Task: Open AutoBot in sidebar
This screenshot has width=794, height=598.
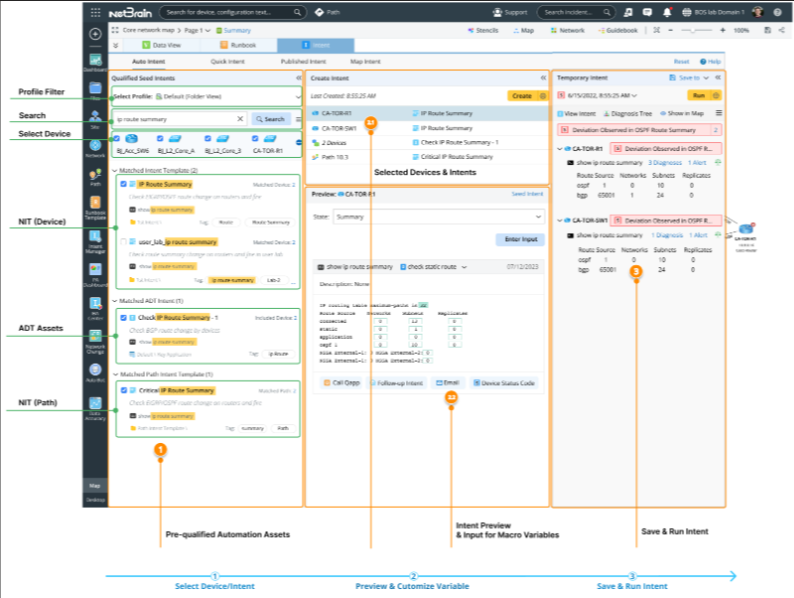Action: coord(95,373)
